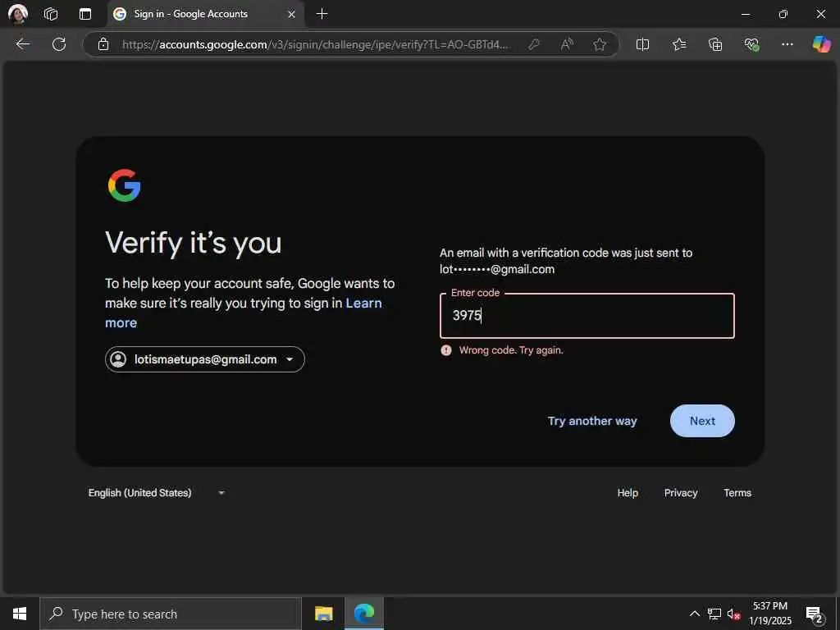
Task: Open a new tab with the plus button
Action: coord(322,14)
